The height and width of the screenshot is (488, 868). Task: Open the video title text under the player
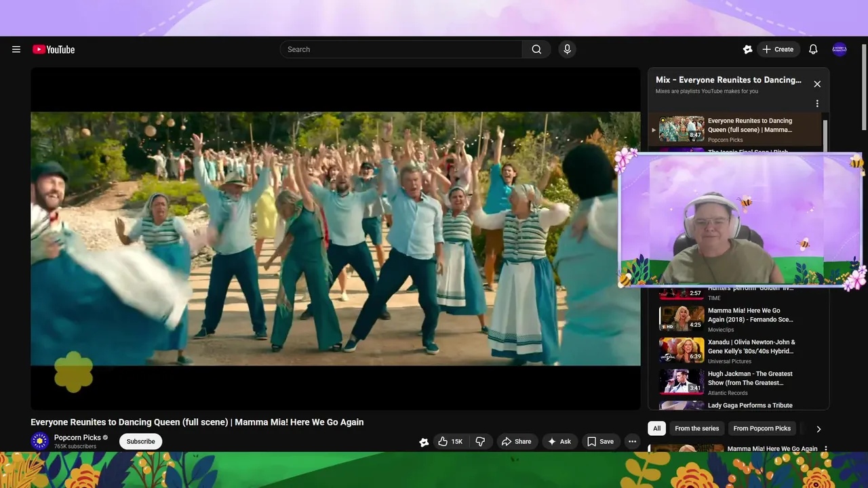pyautogui.click(x=197, y=422)
